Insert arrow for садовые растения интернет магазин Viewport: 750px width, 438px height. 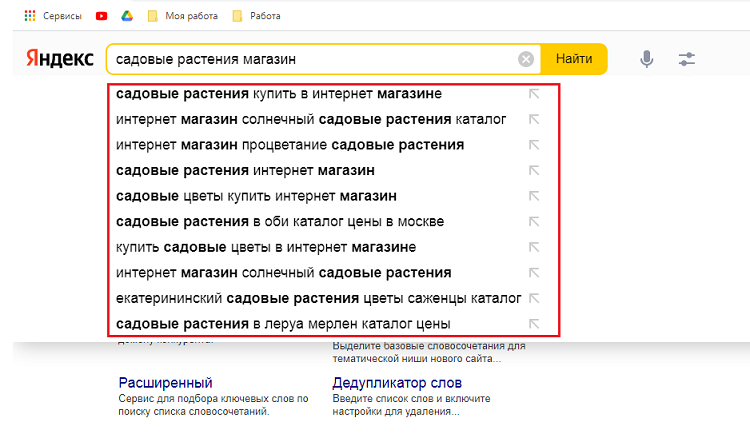pyautogui.click(x=534, y=170)
